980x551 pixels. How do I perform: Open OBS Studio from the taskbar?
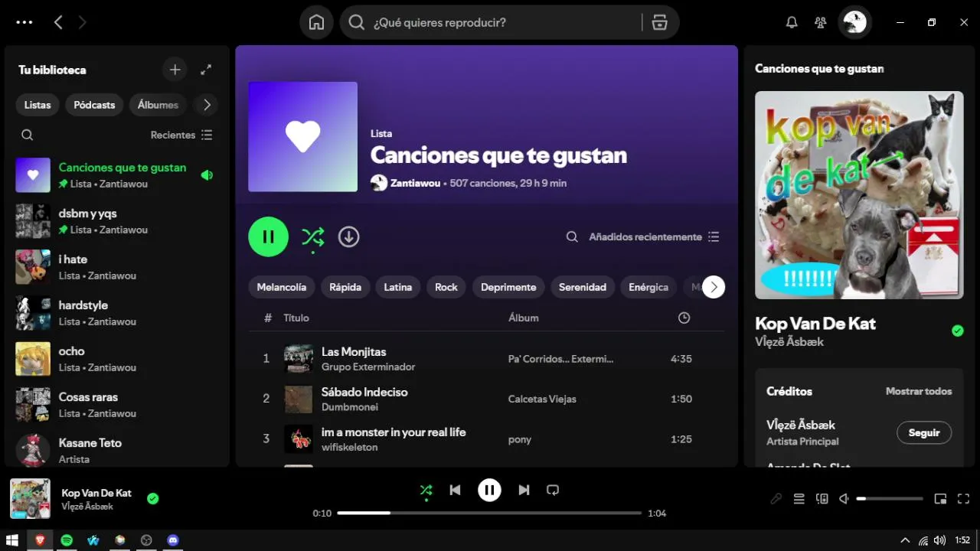[146, 540]
